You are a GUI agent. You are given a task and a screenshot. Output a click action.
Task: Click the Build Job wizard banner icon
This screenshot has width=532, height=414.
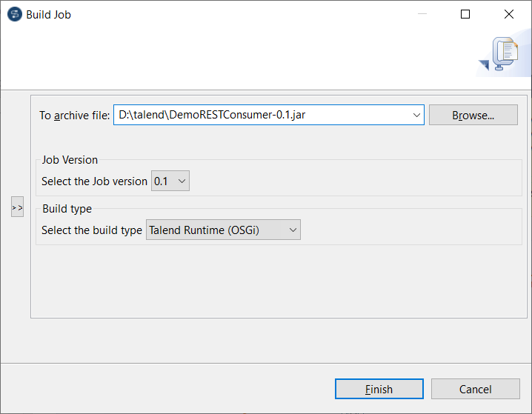tap(505, 55)
